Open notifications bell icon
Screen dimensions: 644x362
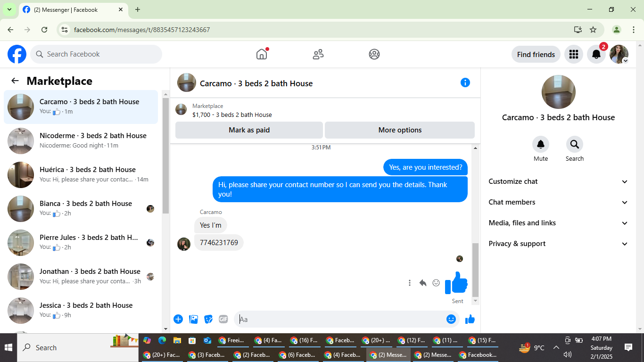(x=596, y=54)
